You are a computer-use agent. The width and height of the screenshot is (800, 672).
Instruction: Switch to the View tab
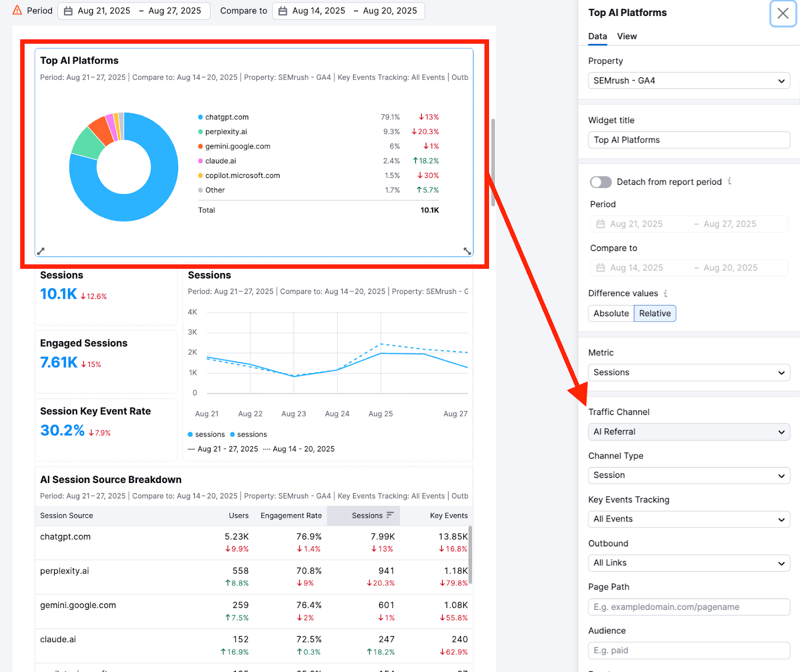point(626,36)
